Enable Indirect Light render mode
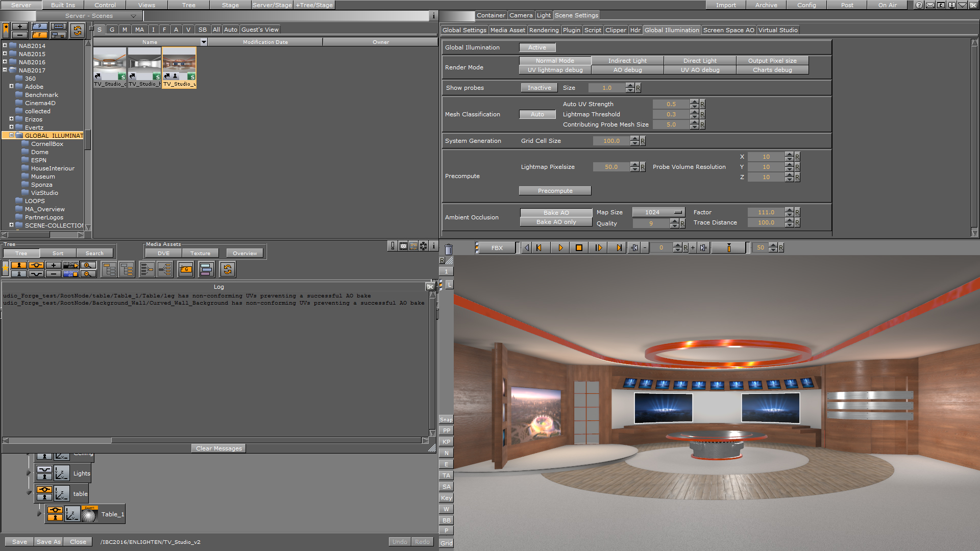The height and width of the screenshot is (551, 980). pyautogui.click(x=627, y=61)
